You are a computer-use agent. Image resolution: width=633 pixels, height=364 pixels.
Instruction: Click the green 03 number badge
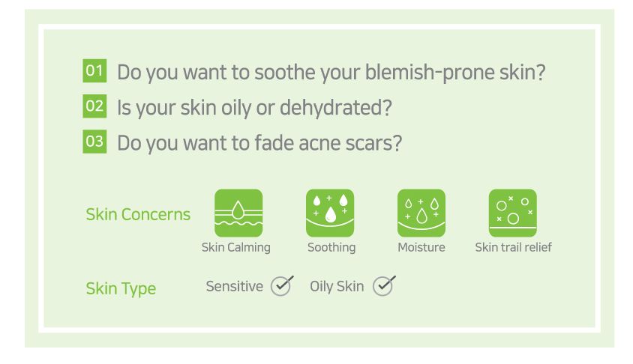pos(94,141)
